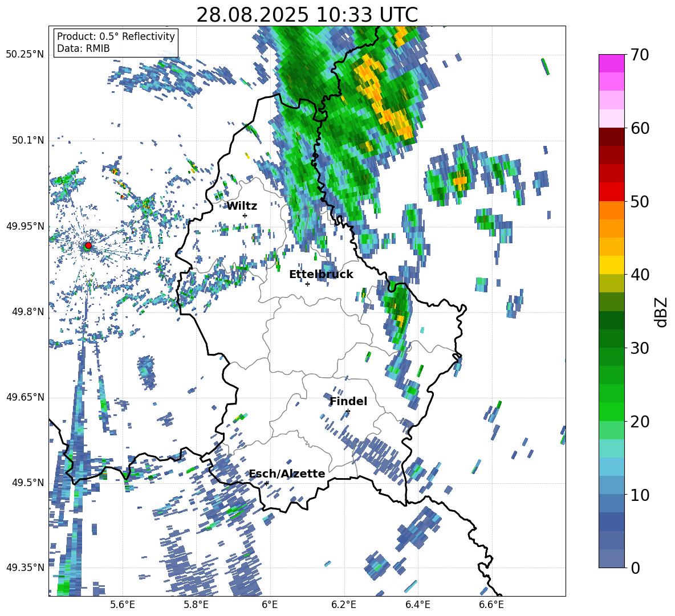Select the Wiltz city label
The width and height of the screenshot is (675, 616).
pyautogui.click(x=242, y=206)
